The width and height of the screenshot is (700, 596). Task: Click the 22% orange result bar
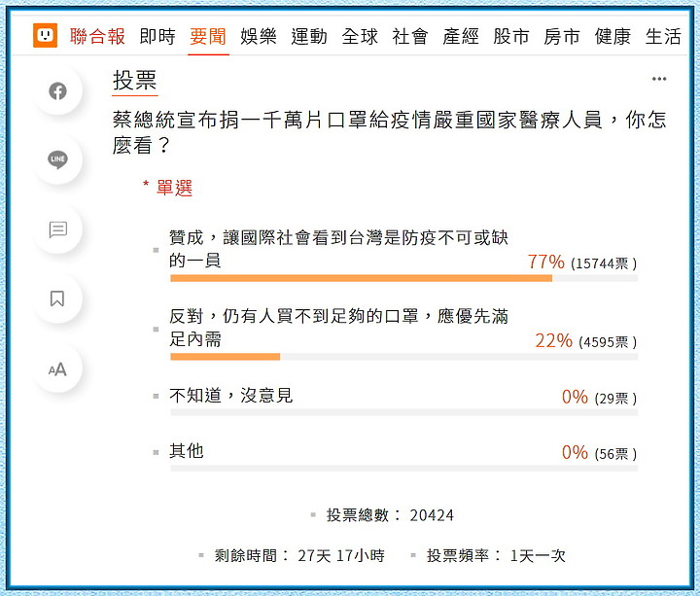pyautogui.click(x=225, y=357)
